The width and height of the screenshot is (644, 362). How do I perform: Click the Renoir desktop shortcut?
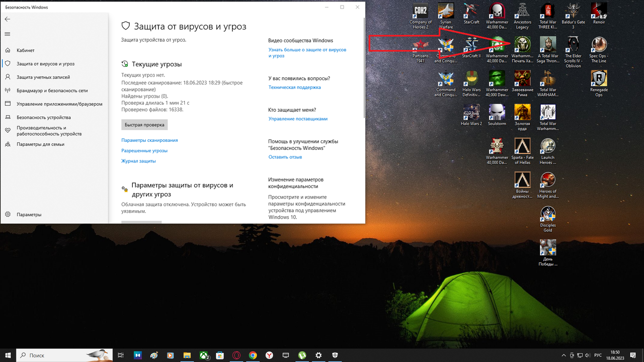599,14
